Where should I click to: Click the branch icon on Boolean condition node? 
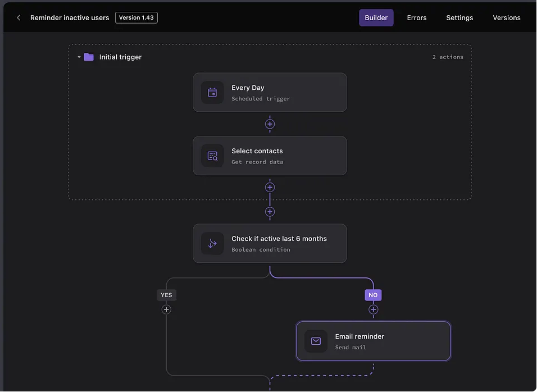click(x=212, y=244)
